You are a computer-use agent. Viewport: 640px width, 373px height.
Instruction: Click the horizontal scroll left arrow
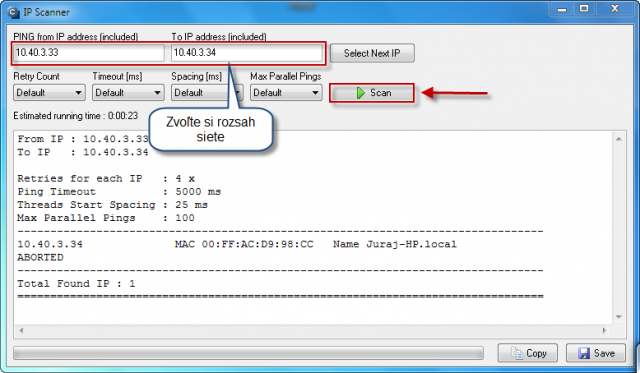tap(21, 331)
